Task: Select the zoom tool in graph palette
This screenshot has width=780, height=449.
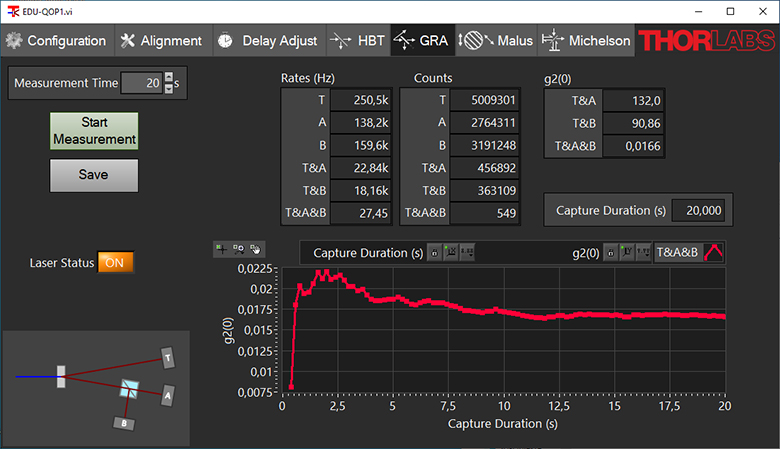Action: click(239, 249)
